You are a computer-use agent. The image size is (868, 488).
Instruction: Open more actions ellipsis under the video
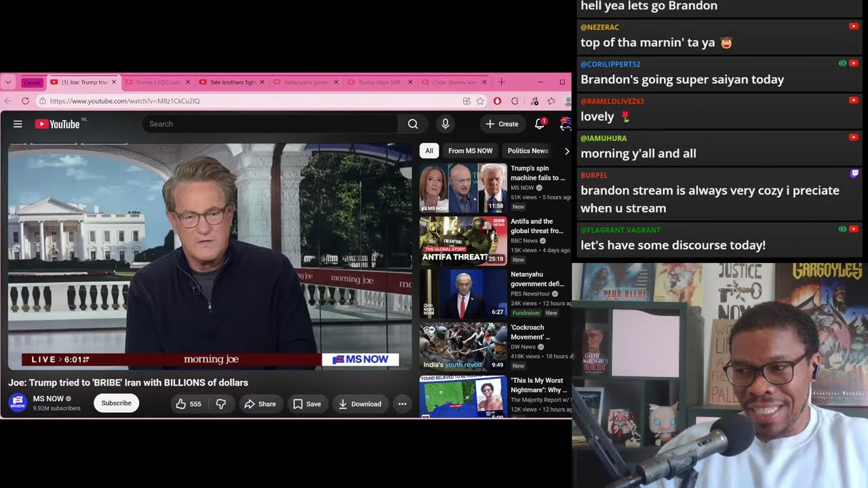402,404
